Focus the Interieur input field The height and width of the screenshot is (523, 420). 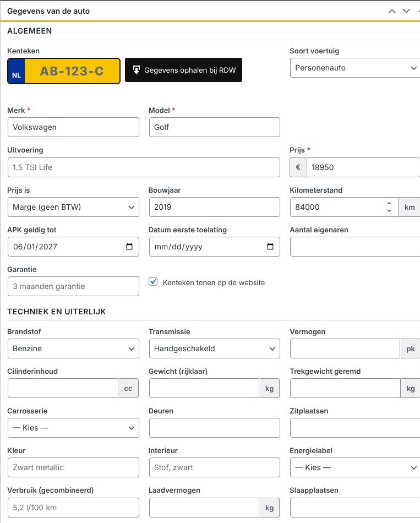click(x=215, y=467)
